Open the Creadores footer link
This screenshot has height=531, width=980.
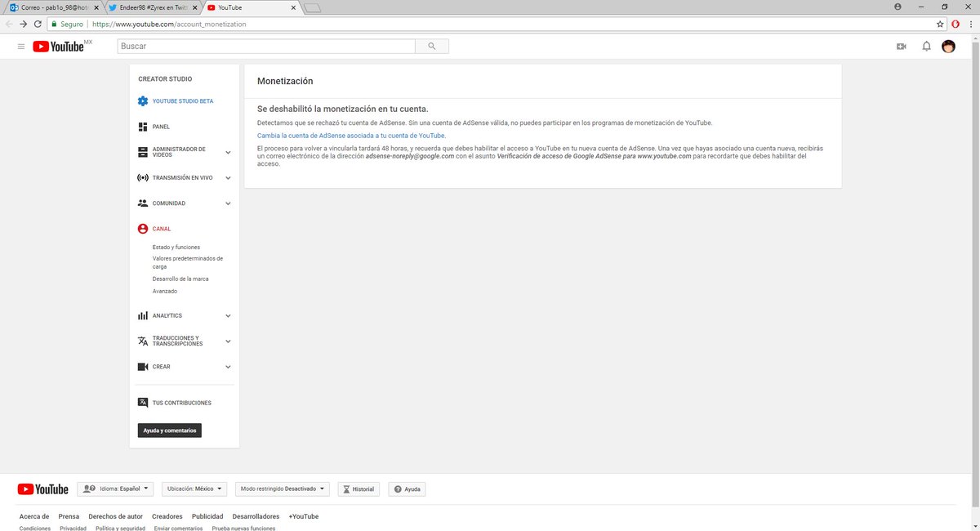167,516
